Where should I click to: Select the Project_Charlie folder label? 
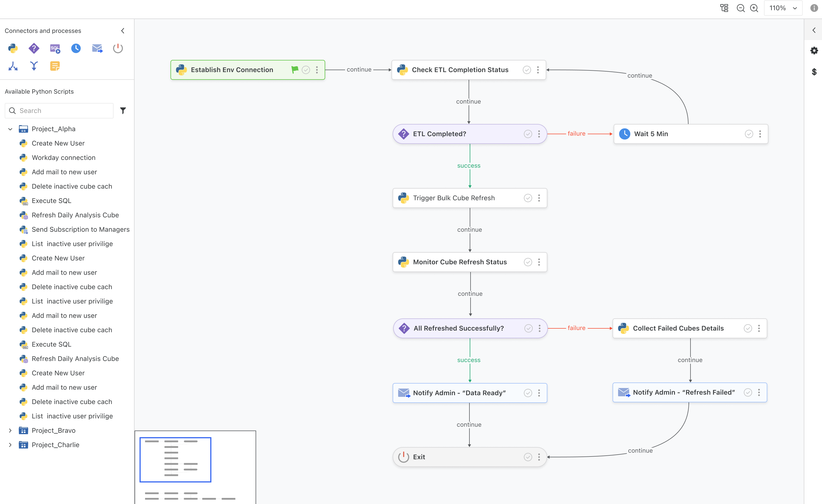(x=55, y=445)
